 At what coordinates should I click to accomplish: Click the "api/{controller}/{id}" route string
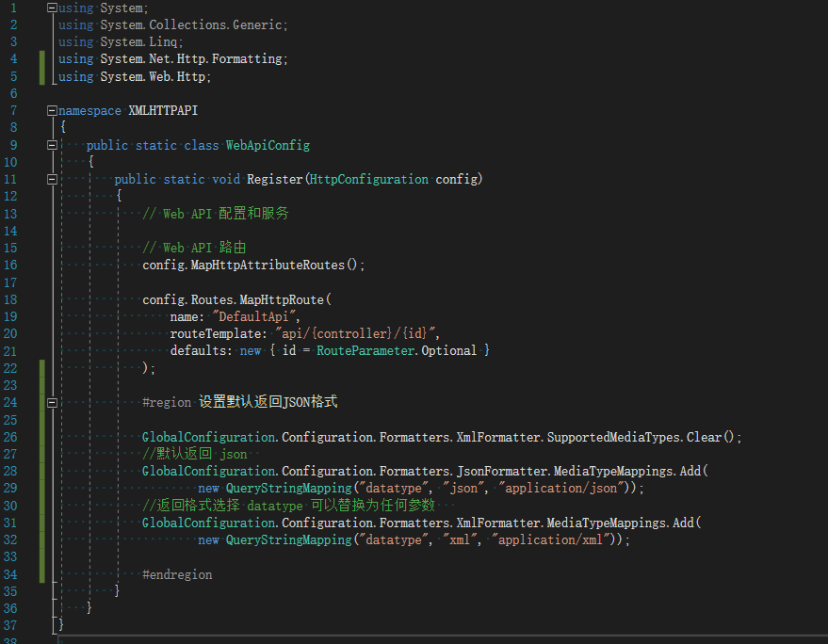355,333
